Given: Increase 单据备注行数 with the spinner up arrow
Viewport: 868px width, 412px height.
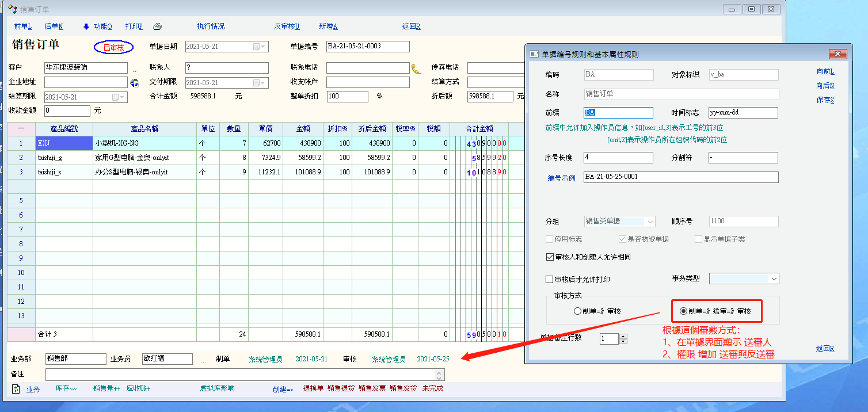Looking at the screenshot, I should click(x=623, y=336).
